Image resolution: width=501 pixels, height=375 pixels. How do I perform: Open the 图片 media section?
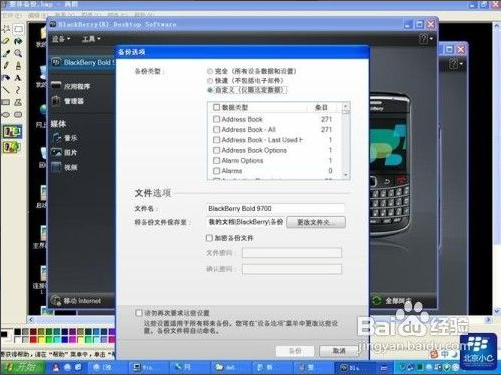point(64,152)
